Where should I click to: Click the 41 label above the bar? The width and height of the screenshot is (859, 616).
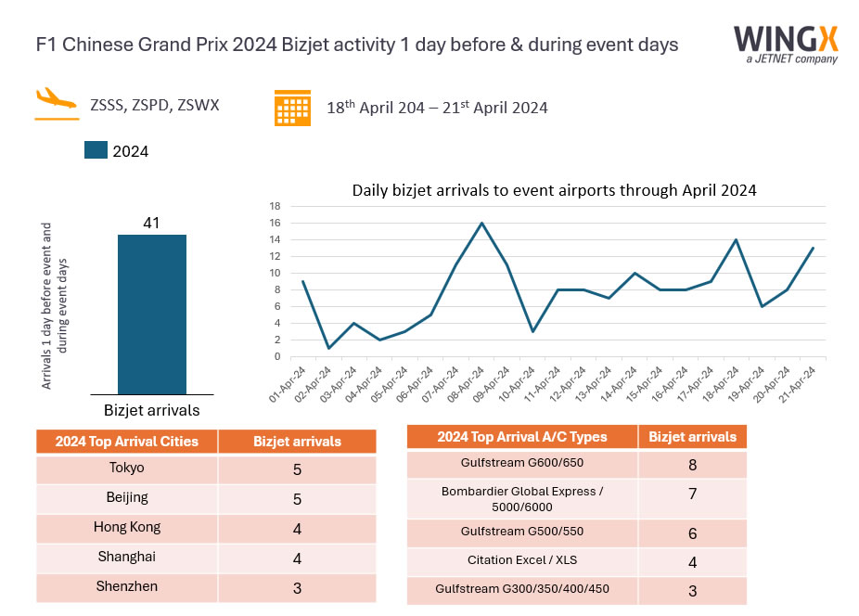(x=152, y=223)
